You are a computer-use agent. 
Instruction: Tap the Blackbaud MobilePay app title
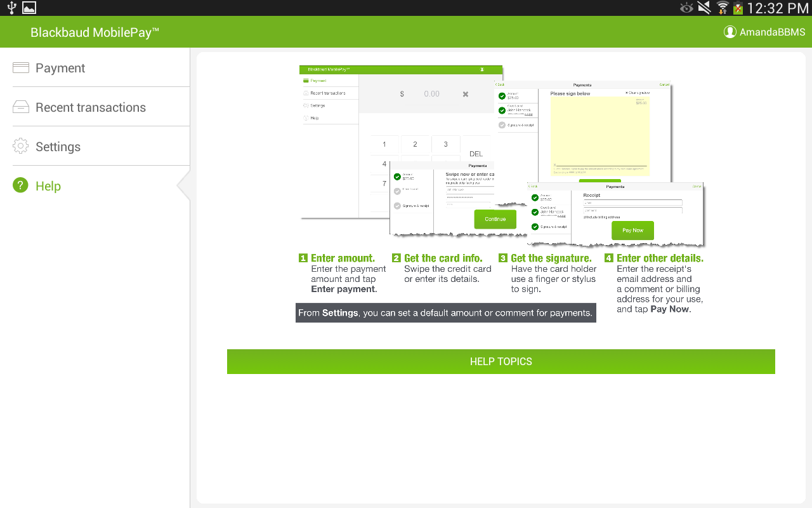95,32
